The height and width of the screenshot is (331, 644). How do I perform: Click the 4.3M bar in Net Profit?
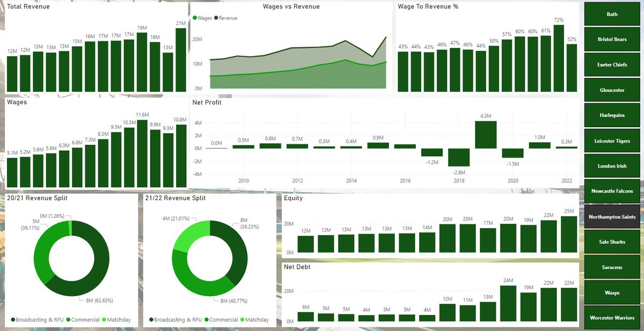tap(486, 135)
